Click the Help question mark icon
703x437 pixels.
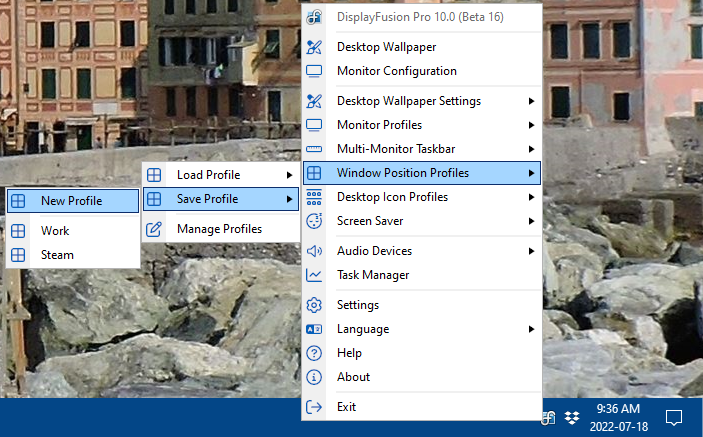314,353
